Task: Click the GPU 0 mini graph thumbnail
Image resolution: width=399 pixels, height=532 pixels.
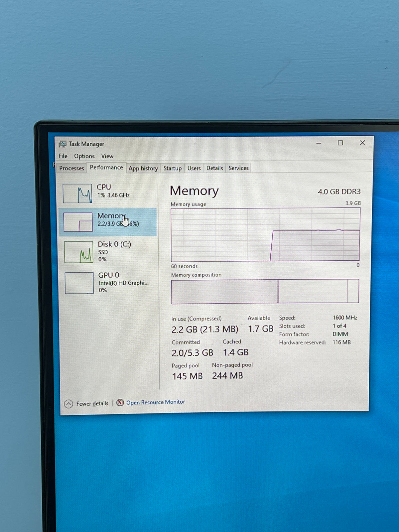Action: pos(79,283)
